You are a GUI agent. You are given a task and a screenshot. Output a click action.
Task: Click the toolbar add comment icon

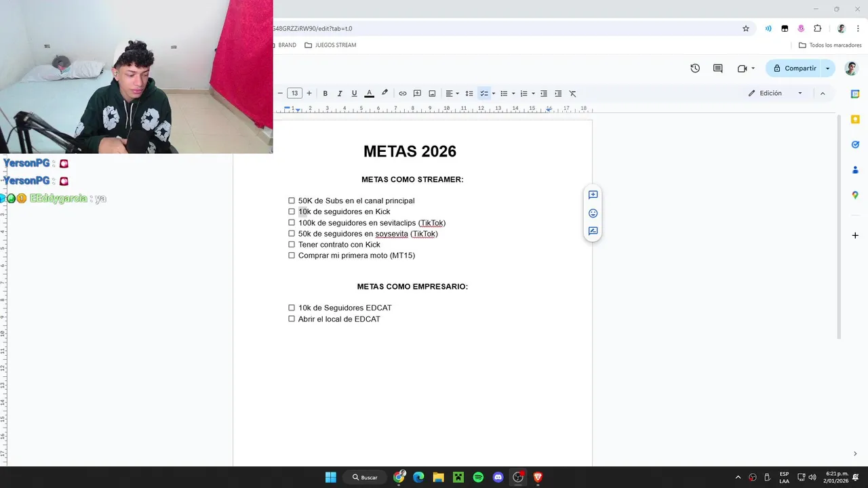(x=417, y=94)
